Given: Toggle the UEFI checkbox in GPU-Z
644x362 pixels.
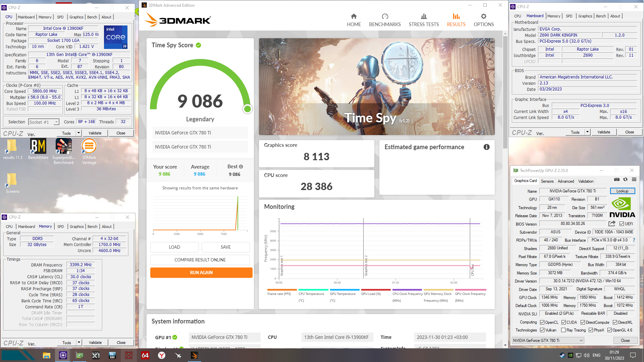Looking at the screenshot, I should (622, 224).
